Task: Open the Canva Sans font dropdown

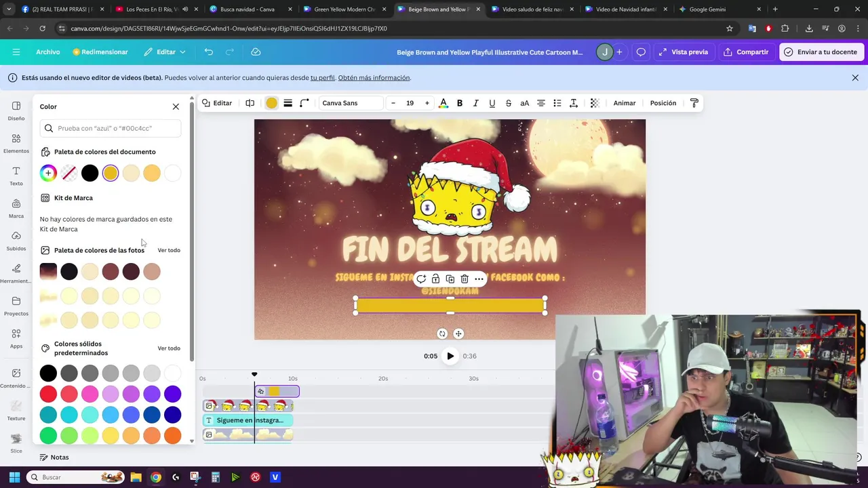Action: [351, 103]
